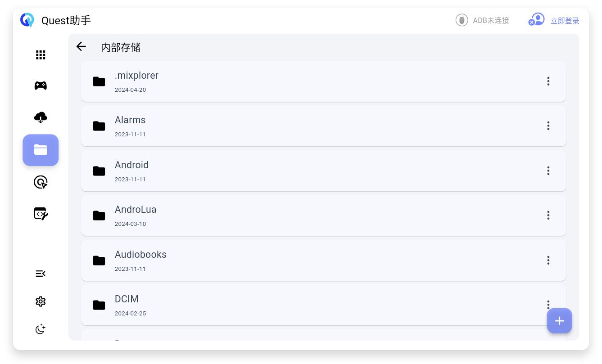Open options menu for .mixplorer folder
The image size is (602, 364).
[548, 81]
